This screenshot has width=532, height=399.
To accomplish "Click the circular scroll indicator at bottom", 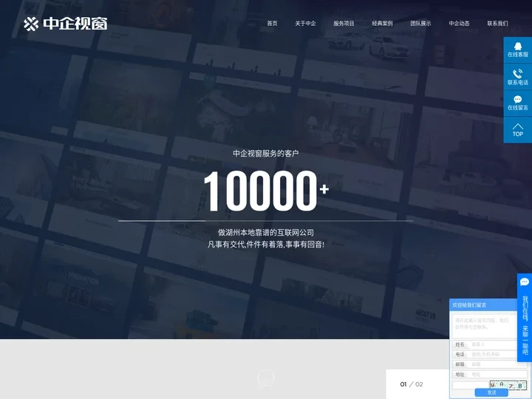I will point(266,378).
